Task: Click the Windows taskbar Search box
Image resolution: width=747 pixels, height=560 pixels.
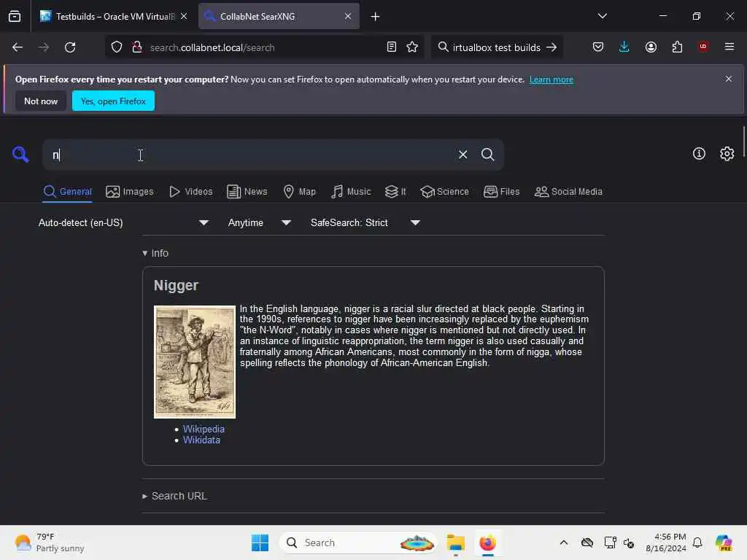Action: click(357, 542)
